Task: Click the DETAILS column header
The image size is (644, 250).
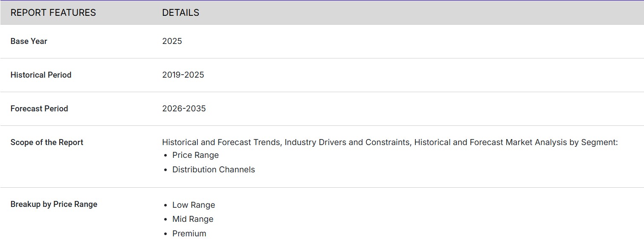Action: point(180,13)
